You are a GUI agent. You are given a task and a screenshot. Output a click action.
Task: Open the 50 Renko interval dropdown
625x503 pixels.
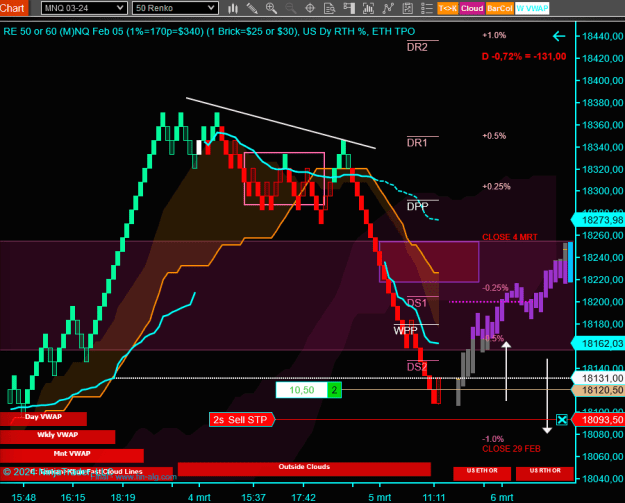tap(175, 8)
